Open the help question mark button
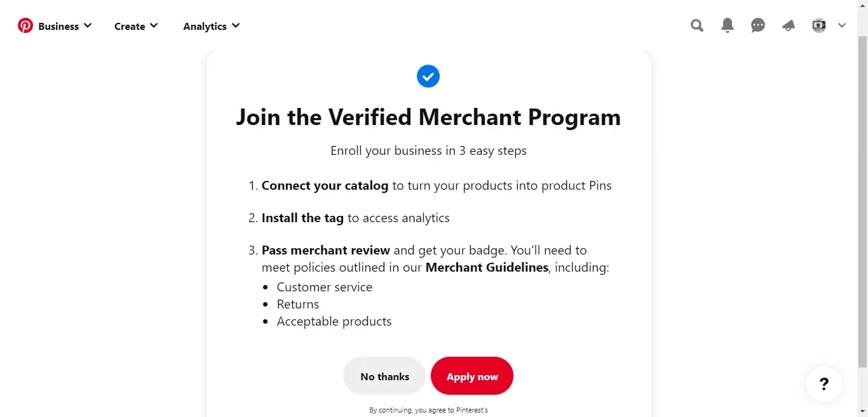The height and width of the screenshot is (417, 868). point(824,384)
